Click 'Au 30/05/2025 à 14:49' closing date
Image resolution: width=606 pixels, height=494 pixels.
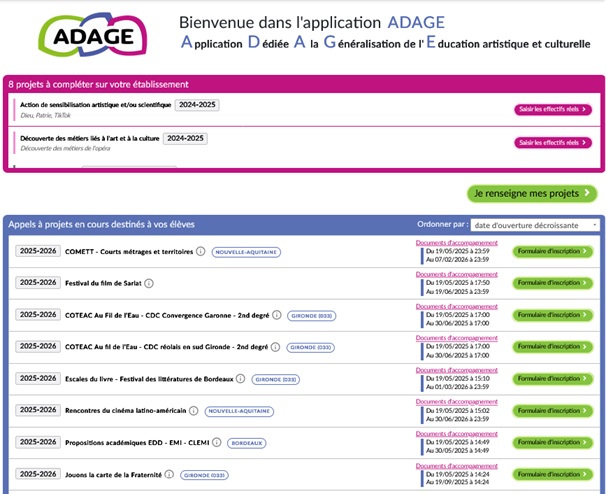[x=458, y=451]
